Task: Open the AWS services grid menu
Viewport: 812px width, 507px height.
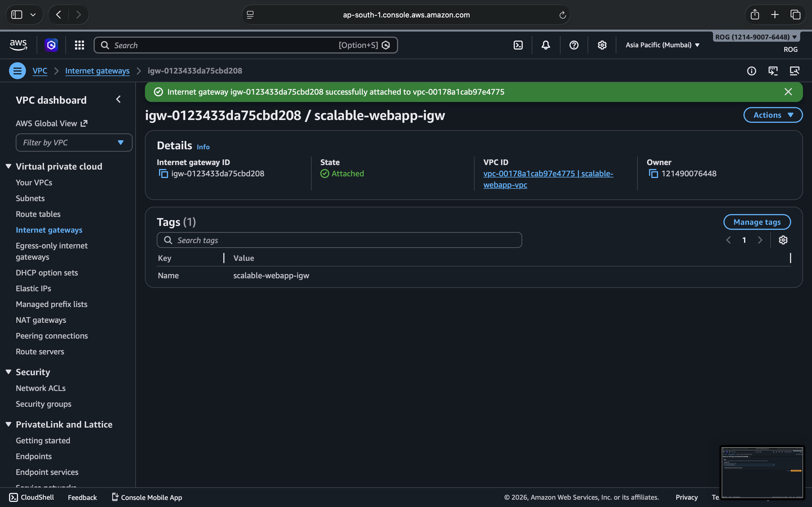Action: coord(80,45)
